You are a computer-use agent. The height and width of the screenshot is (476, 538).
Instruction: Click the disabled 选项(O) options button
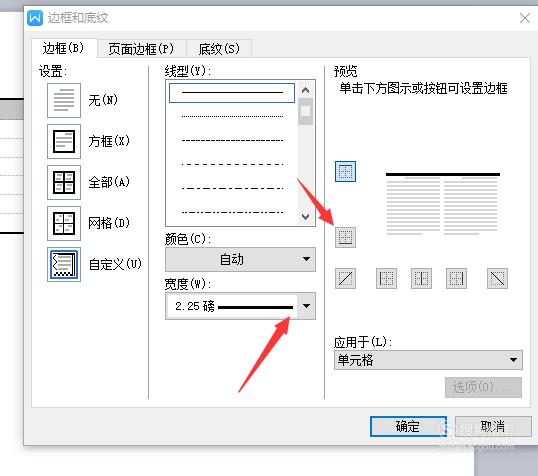(483, 387)
